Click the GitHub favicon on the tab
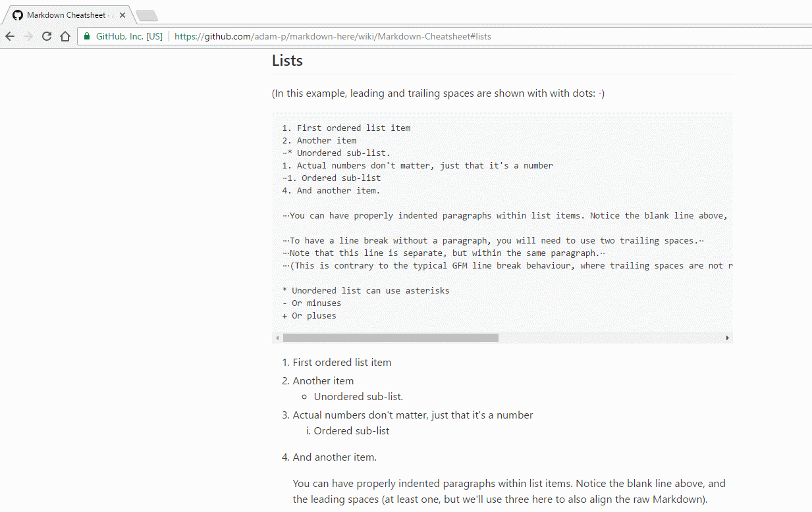The image size is (812, 512). click(x=17, y=15)
